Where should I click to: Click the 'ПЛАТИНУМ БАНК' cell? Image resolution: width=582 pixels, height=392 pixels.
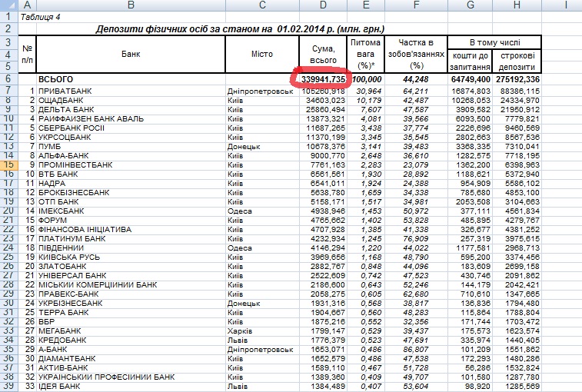coord(131,239)
